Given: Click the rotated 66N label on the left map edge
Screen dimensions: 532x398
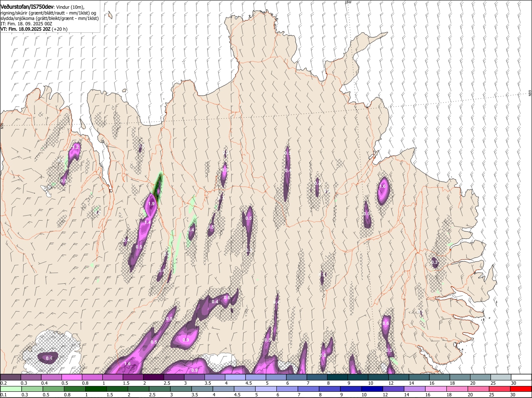Looking at the screenshot, I should (2, 125).
